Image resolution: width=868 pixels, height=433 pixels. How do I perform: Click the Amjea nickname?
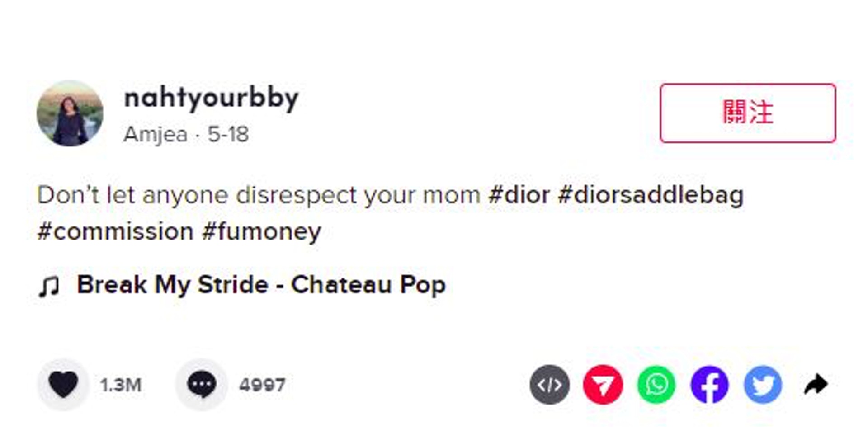155,134
